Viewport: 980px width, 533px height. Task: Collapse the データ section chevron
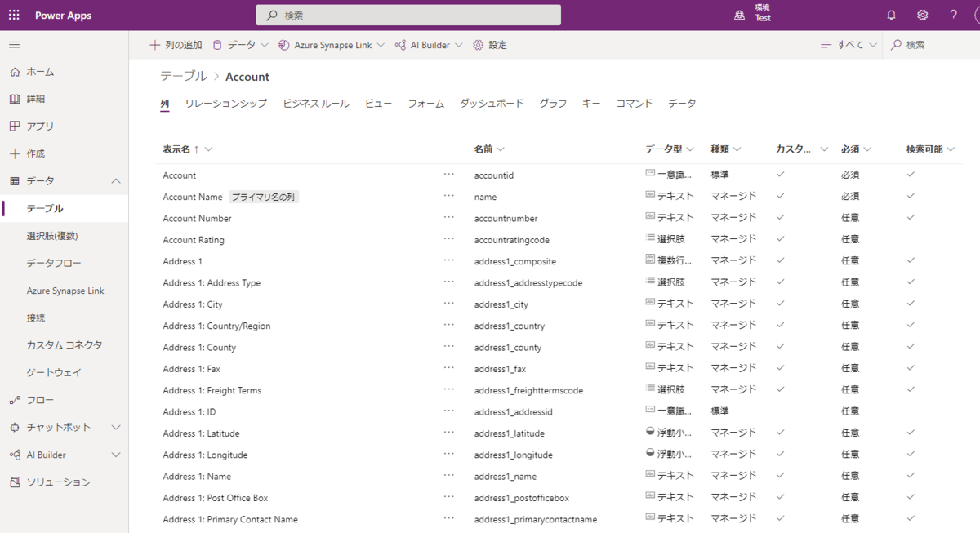116,181
